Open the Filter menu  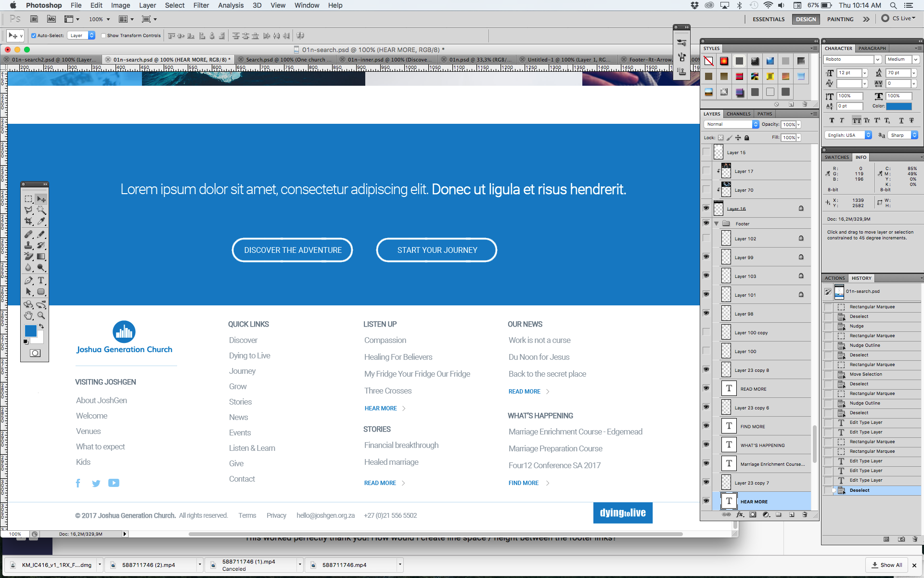[x=201, y=5]
